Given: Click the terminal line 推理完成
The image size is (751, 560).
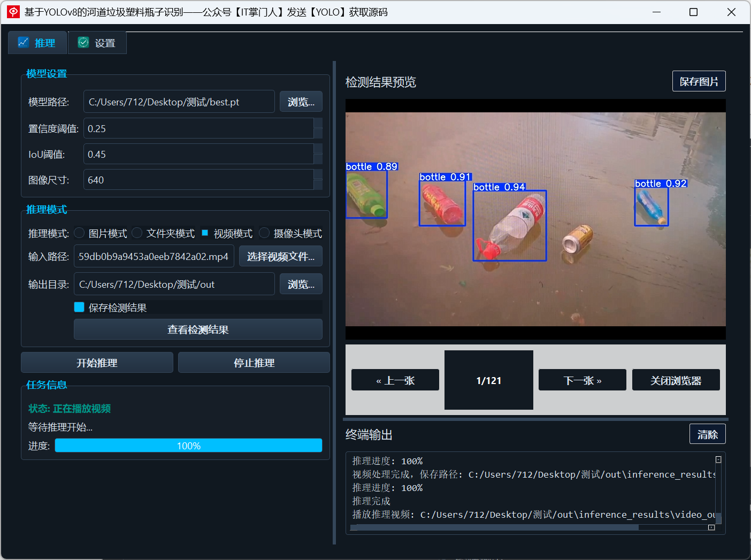Looking at the screenshot, I should [371, 501].
